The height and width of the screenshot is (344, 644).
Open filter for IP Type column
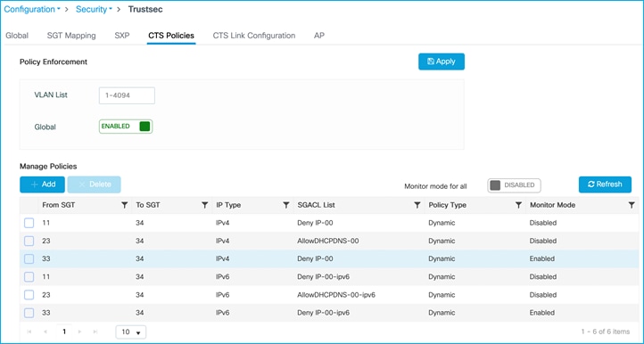286,205
